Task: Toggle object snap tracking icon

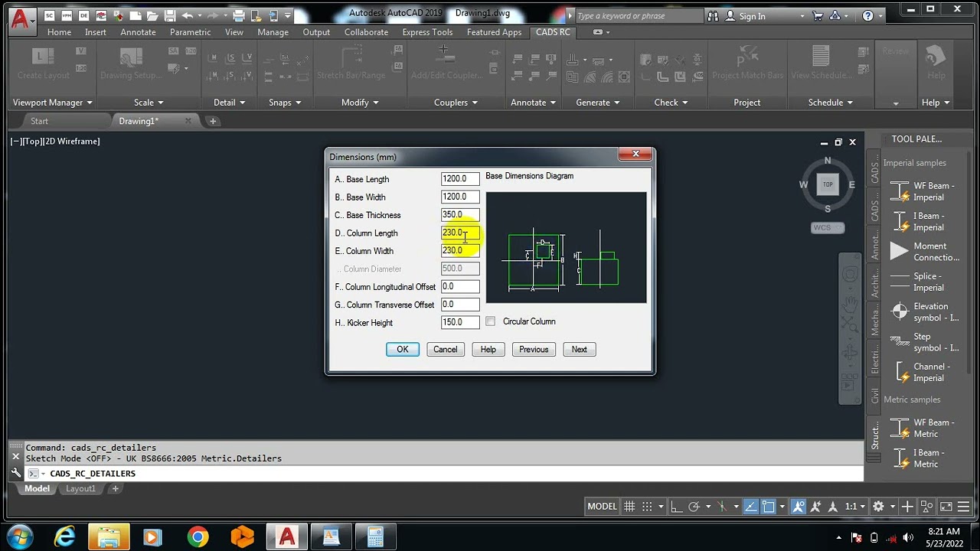Action: (x=750, y=506)
